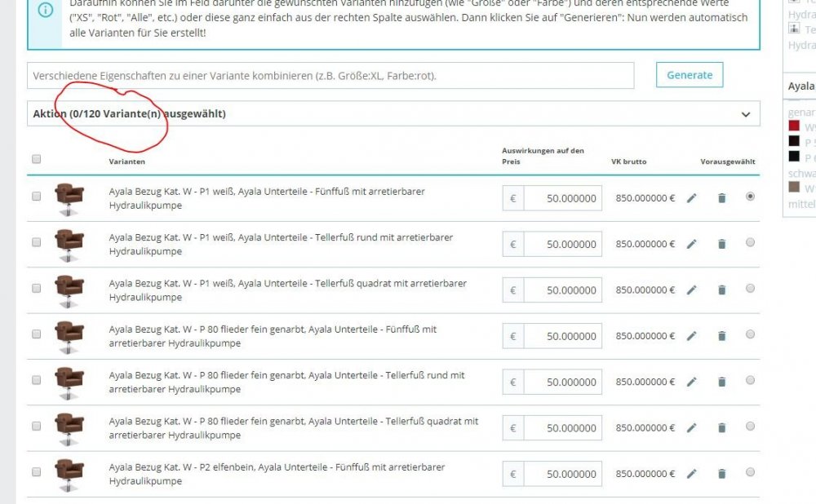Check P2 elfenbein Fünffuß variant checkbox

click(x=37, y=471)
